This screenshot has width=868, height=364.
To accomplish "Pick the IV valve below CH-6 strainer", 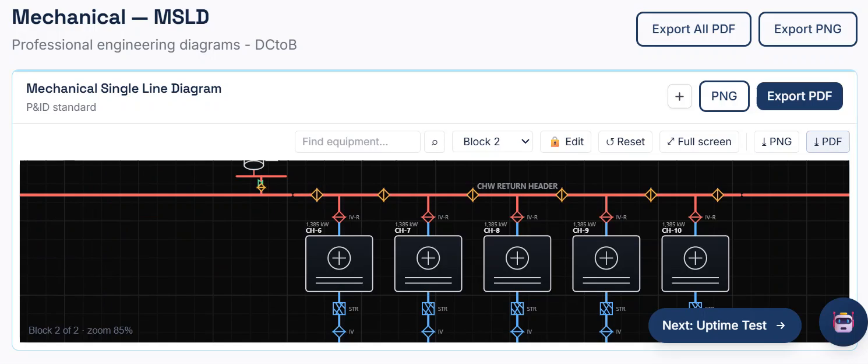I will [x=339, y=332].
